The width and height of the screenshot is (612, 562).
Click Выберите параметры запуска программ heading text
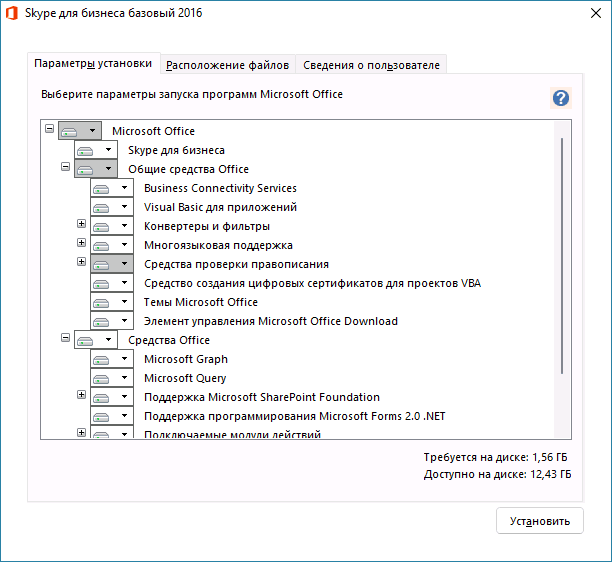tap(192, 94)
